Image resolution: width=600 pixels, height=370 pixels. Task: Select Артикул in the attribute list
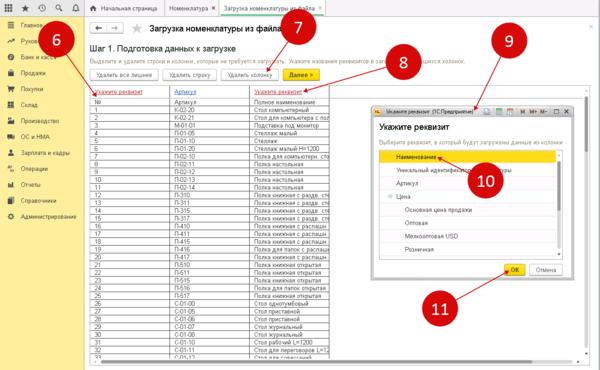point(407,183)
